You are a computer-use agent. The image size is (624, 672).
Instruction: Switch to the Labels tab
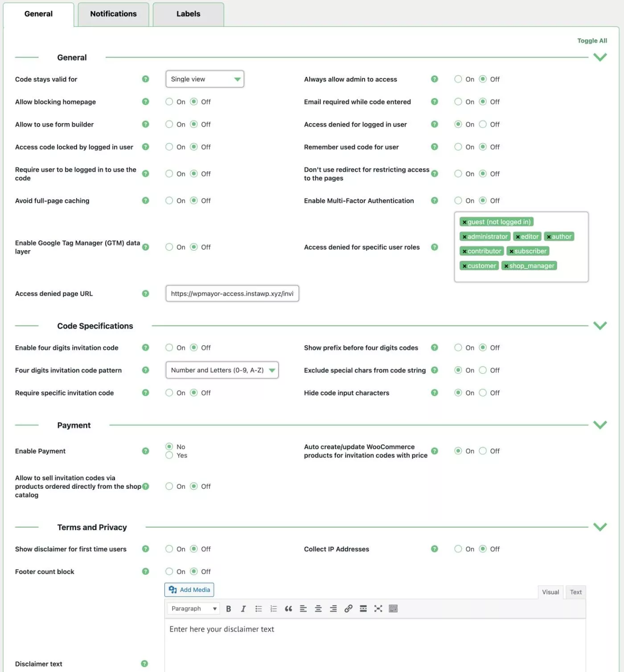coord(188,14)
